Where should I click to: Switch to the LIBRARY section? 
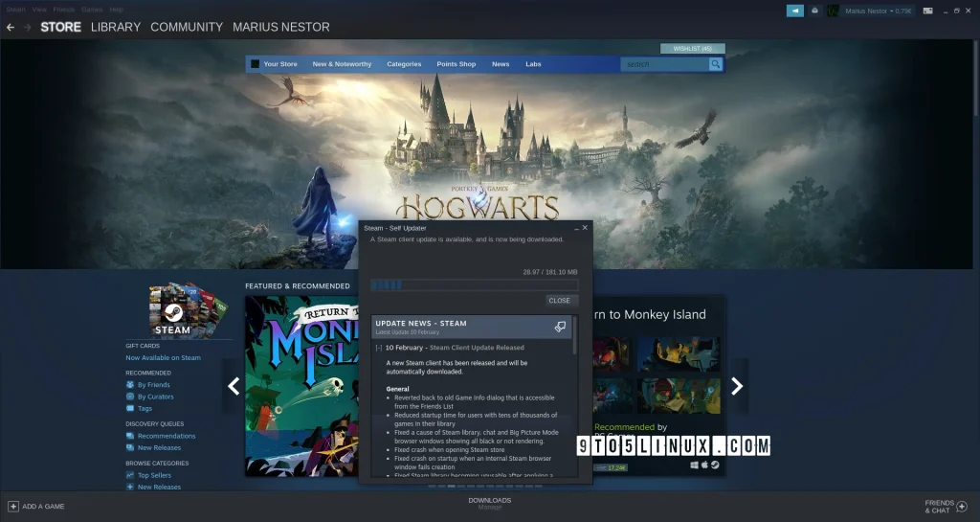(116, 27)
